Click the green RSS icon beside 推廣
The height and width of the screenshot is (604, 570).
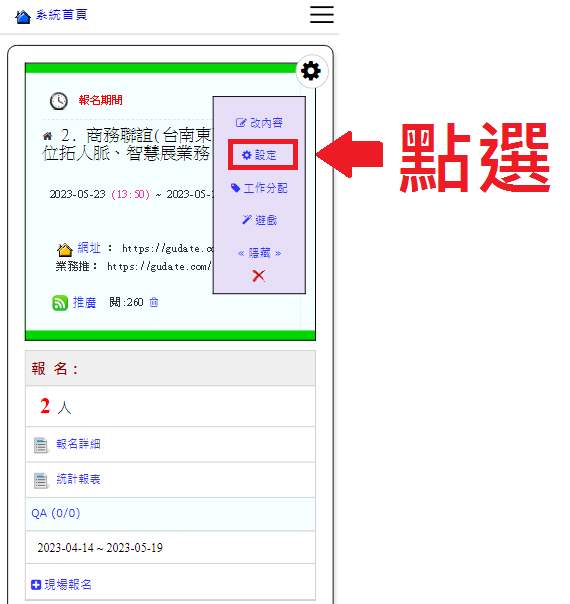[60, 303]
